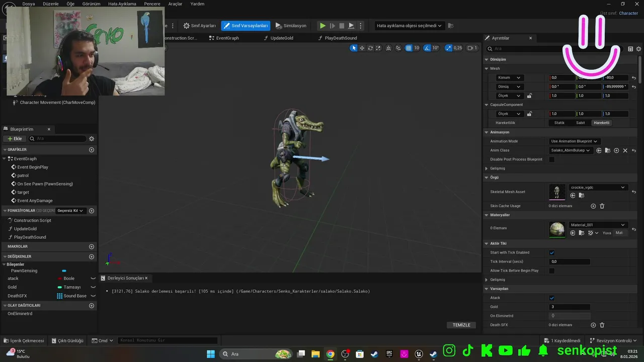
Task: Click the Sınıf Varsayılanları button
Action: [x=246, y=26]
